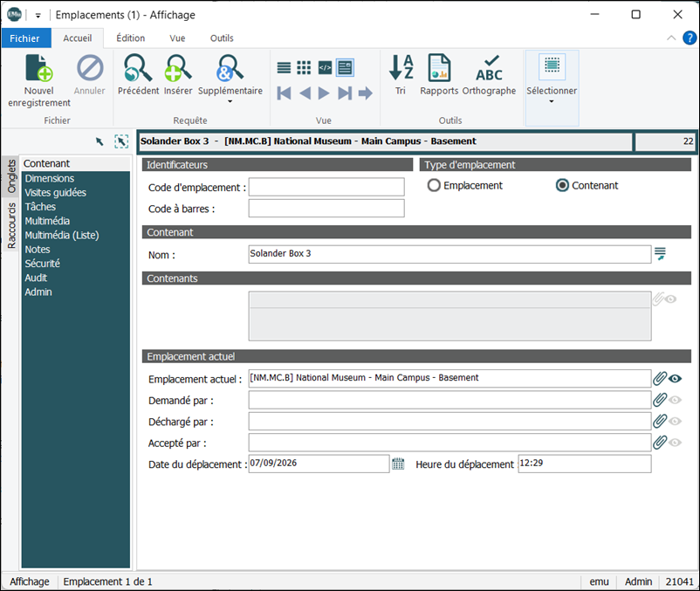Go to the previous record
Screen dimensions: 700x591
305,93
